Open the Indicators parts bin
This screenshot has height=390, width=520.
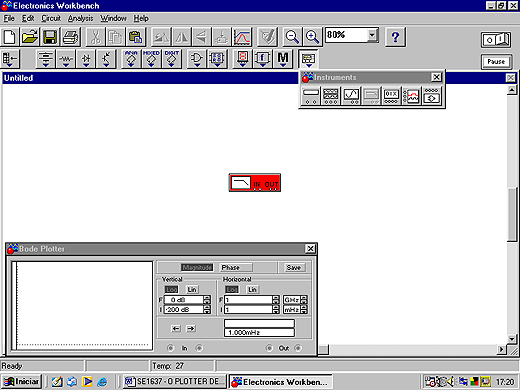point(243,59)
